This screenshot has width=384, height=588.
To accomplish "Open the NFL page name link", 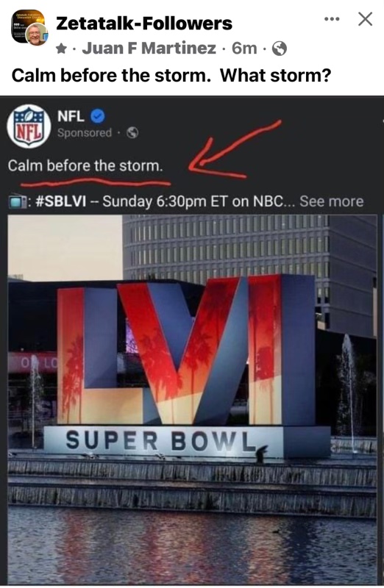I will click(71, 116).
